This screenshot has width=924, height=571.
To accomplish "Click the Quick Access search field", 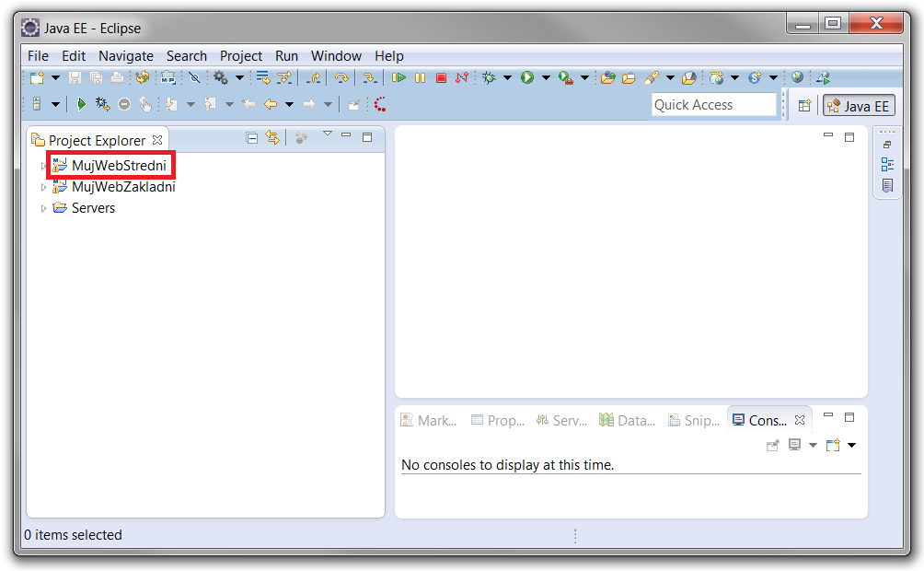I will pos(713,105).
